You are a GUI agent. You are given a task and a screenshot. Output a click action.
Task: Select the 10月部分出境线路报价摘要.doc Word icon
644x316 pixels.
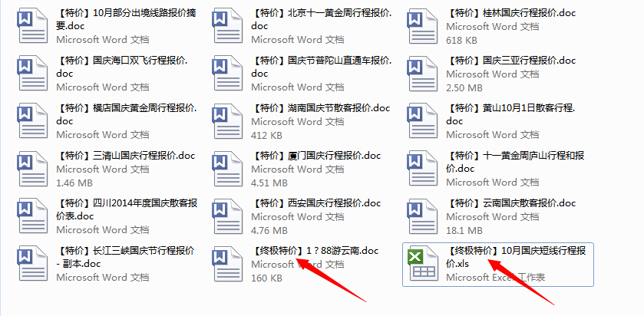[32, 26]
